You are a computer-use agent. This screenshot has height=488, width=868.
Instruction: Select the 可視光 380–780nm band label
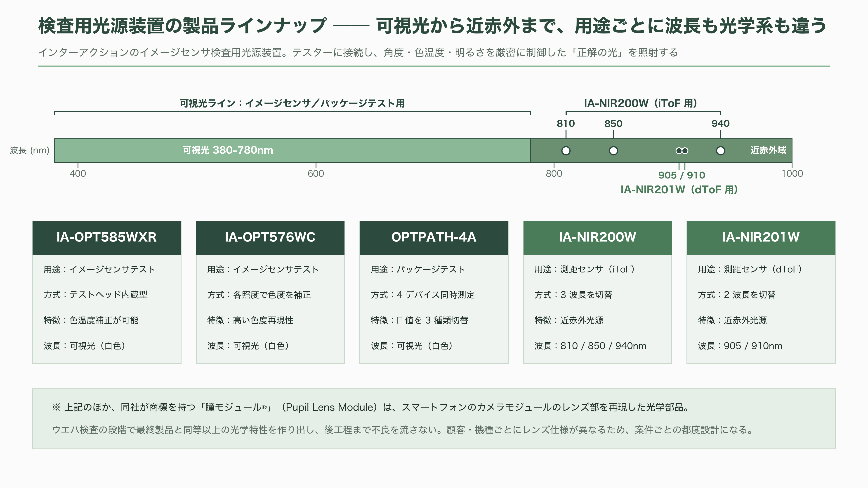[228, 150]
